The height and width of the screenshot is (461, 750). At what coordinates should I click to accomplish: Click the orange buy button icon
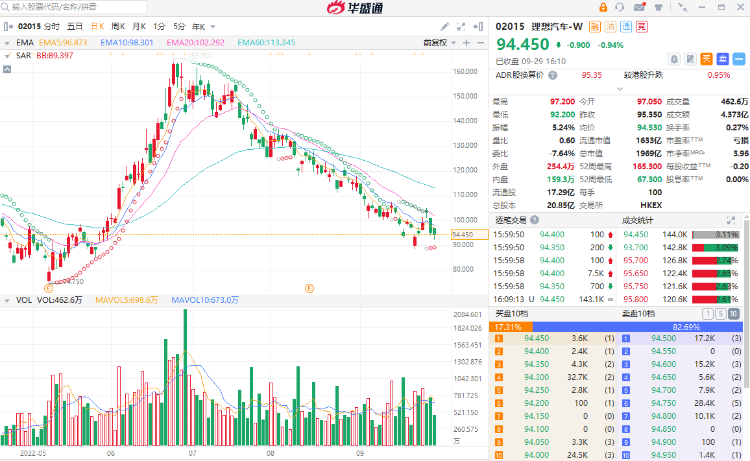coord(705,57)
